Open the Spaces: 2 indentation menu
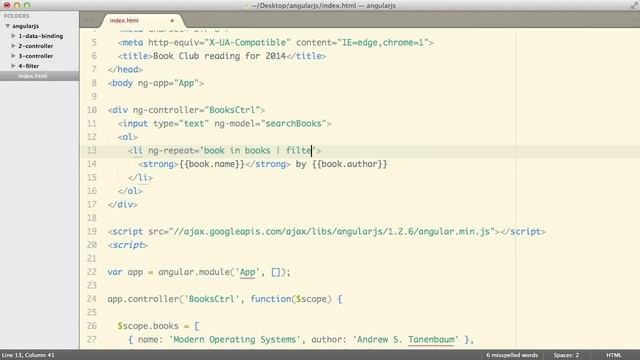 tap(566, 355)
